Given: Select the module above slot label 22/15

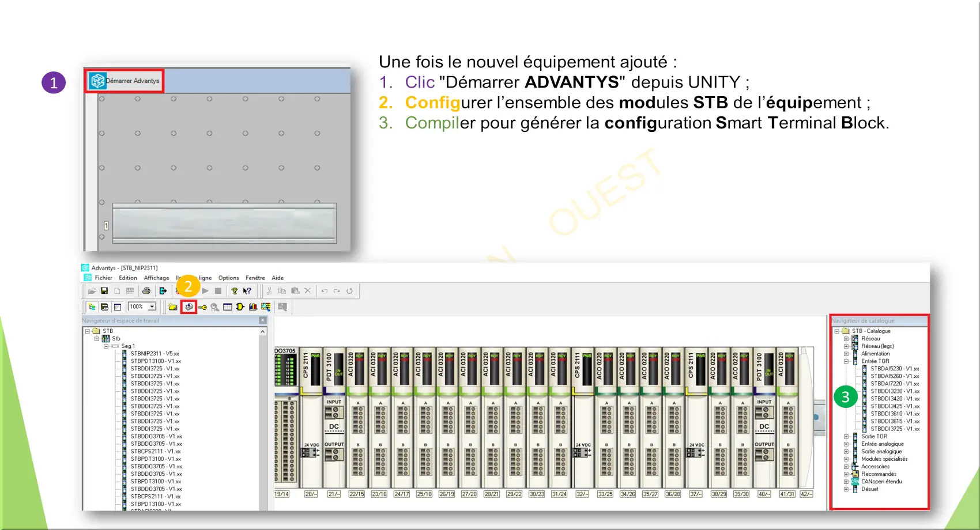Looking at the screenshot, I should (357, 418).
